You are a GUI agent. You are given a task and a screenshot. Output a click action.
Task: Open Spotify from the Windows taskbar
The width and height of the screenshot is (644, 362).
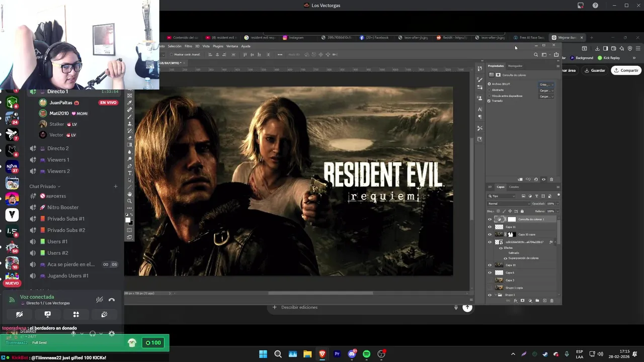(366, 354)
